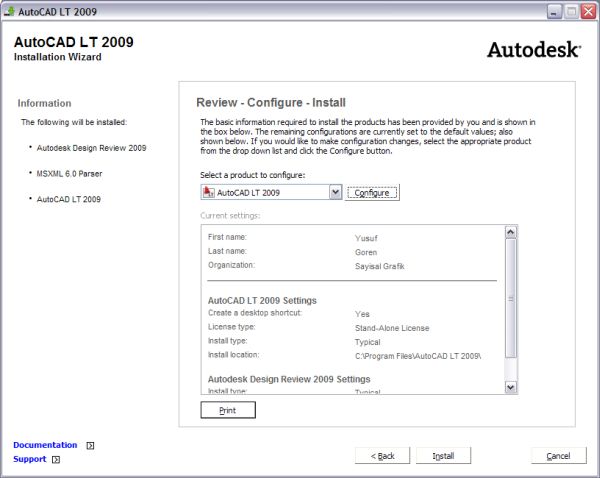Click the Autodesk logo

tap(534, 50)
